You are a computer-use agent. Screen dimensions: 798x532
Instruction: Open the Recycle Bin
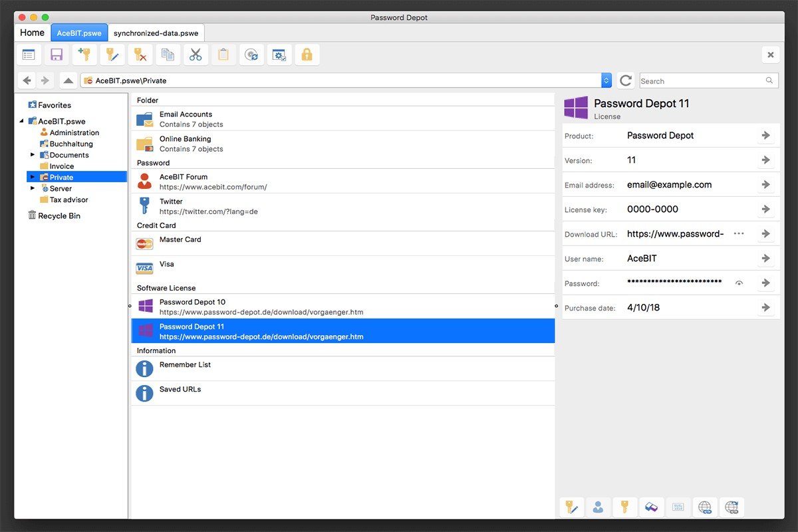[53, 215]
